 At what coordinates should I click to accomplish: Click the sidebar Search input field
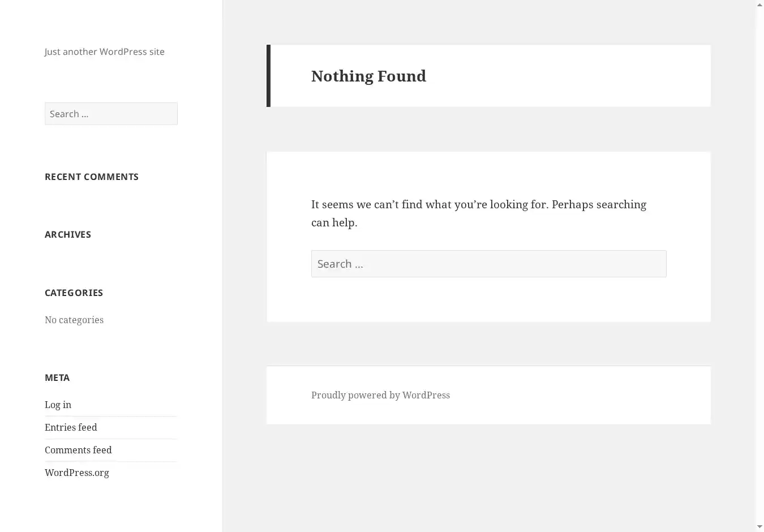pyautogui.click(x=111, y=114)
